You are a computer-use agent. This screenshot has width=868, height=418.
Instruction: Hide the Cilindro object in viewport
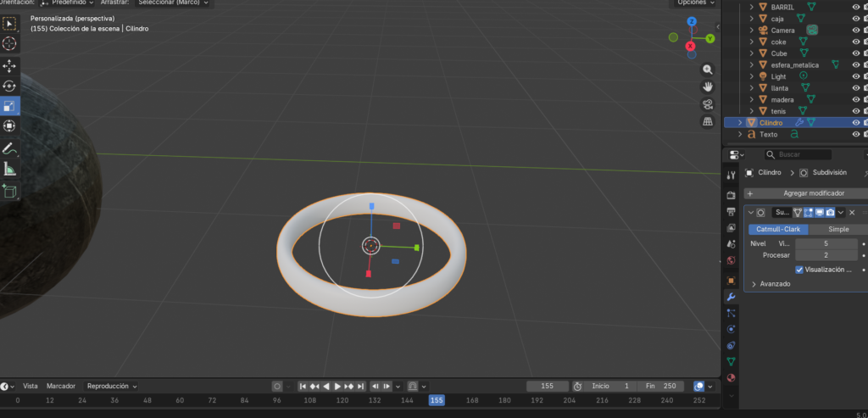(x=855, y=123)
